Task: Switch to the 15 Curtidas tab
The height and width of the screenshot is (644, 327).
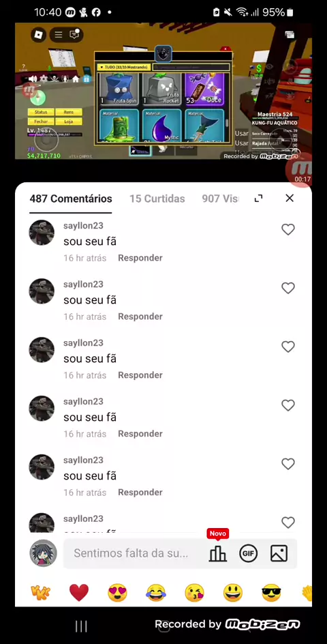Action: pyautogui.click(x=157, y=199)
